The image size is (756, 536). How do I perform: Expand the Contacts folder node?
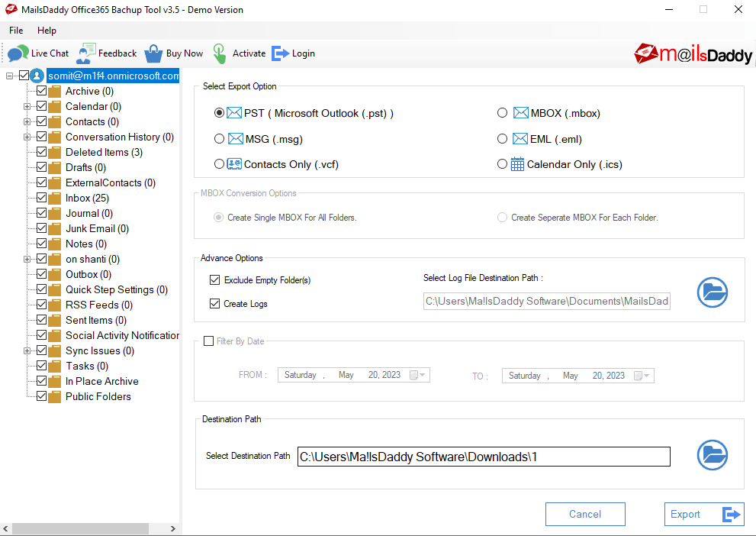(27, 122)
